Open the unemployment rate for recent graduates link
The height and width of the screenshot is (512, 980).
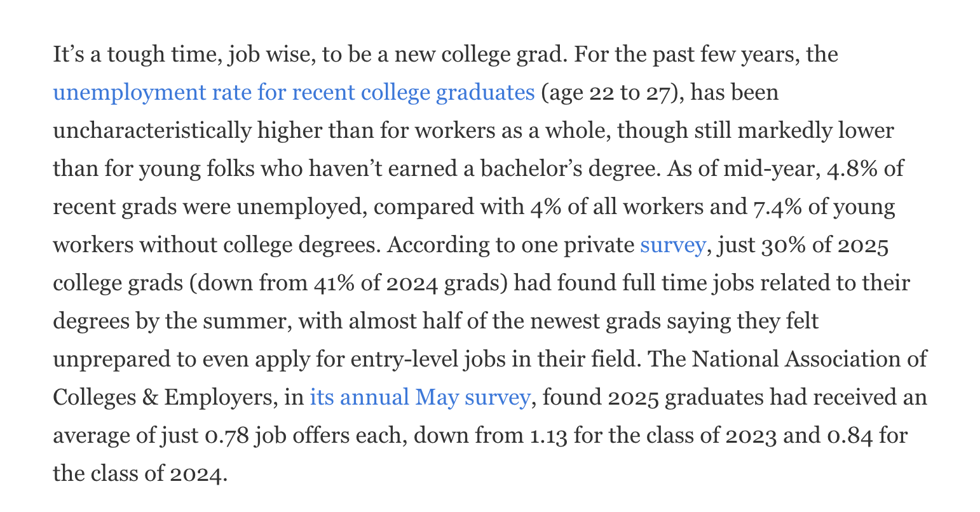(x=294, y=93)
